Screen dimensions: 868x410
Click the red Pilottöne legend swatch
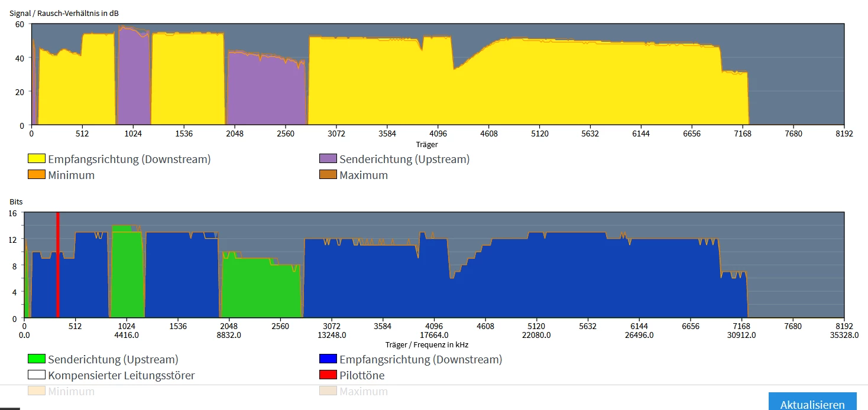coord(328,375)
